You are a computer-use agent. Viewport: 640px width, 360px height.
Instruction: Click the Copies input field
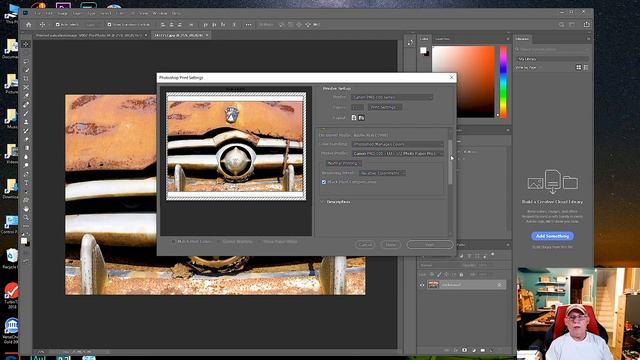[x=357, y=107]
